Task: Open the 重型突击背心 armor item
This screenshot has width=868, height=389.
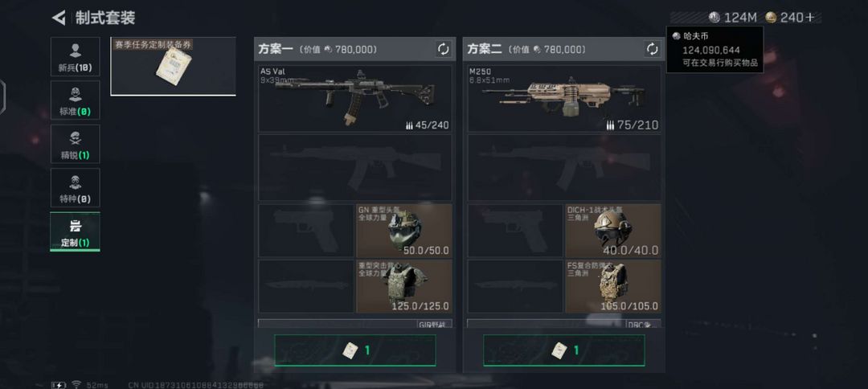Action: 403,286
